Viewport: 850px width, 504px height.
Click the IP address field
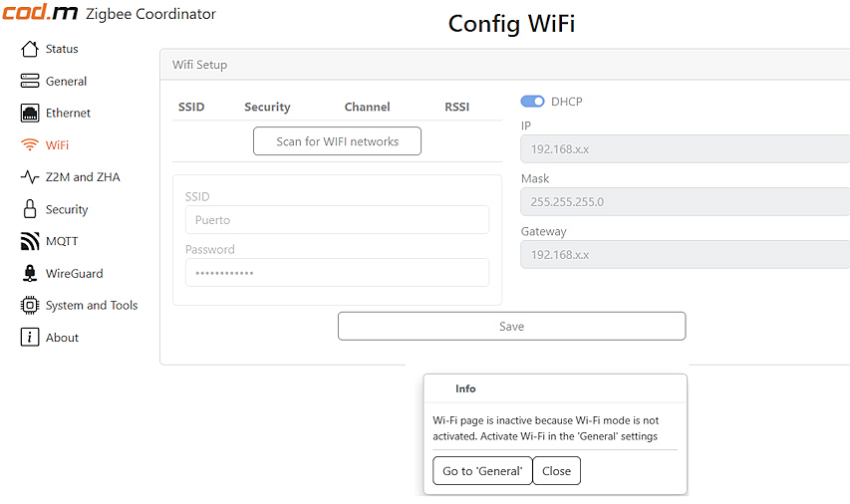[686, 149]
